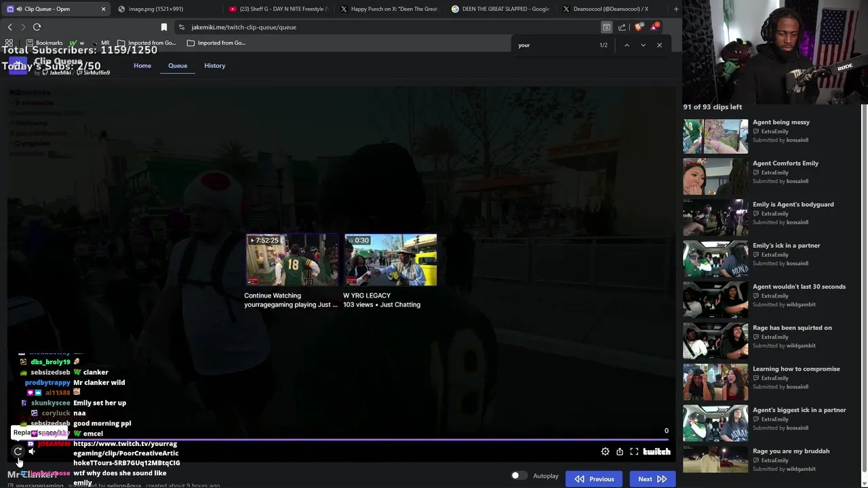Open the apps grid in bookmarks bar
Screen dimensions: 868x488
(x=9, y=43)
